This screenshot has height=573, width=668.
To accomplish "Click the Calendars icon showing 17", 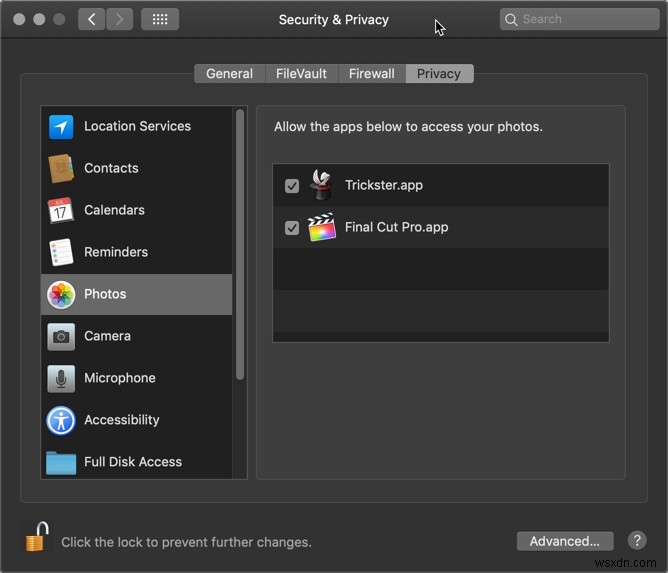I will (x=60, y=210).
